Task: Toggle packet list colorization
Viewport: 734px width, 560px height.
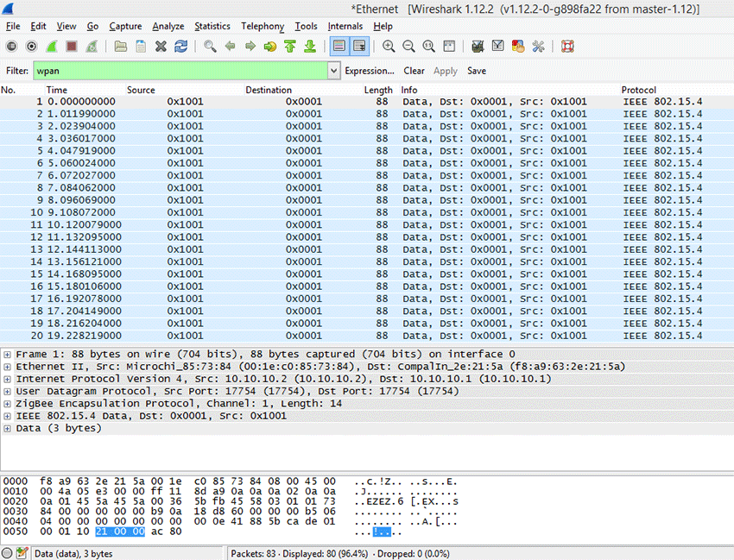Action: point(339,46)
